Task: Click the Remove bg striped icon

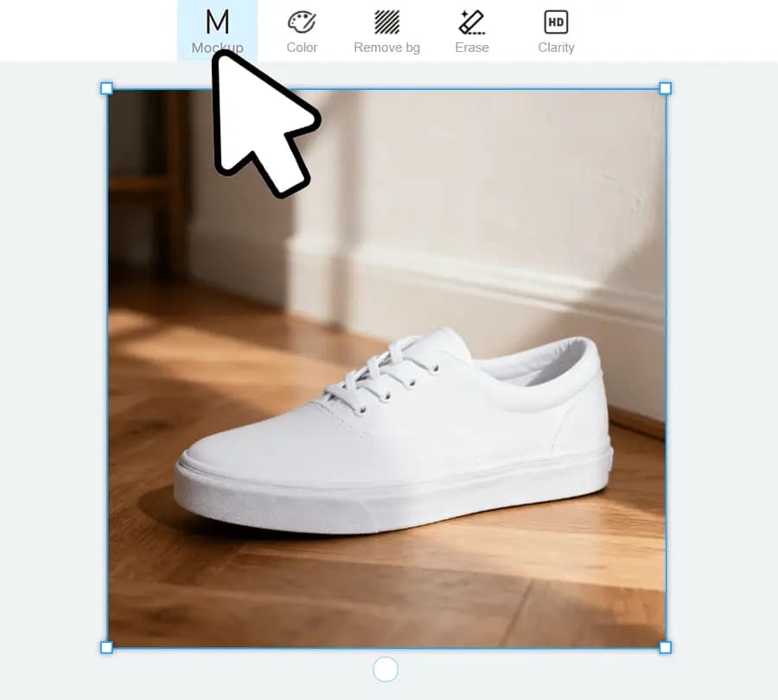Action: 386,22
